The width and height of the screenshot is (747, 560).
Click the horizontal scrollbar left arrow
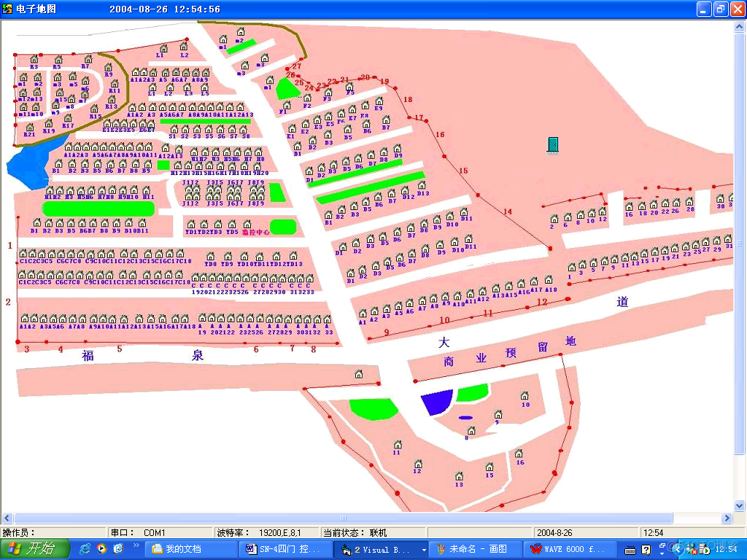pyautogui.click(x=7, y=518)
